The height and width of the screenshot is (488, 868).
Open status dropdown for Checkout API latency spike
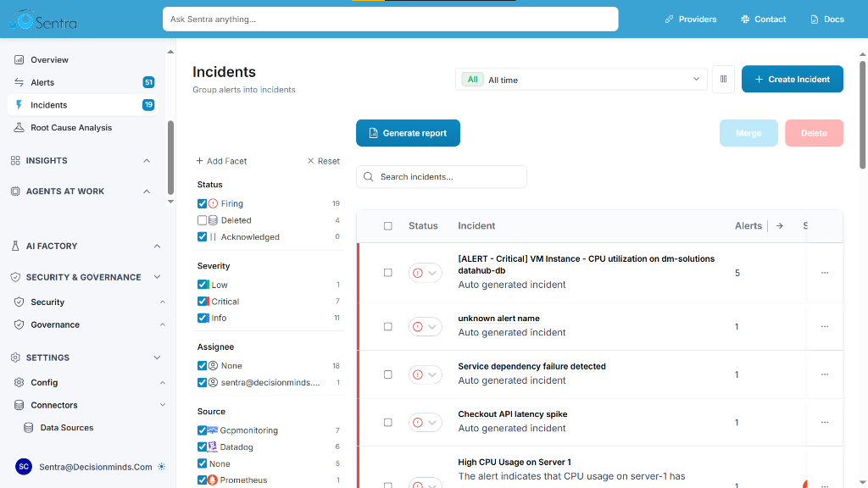(x=426, y=423)
